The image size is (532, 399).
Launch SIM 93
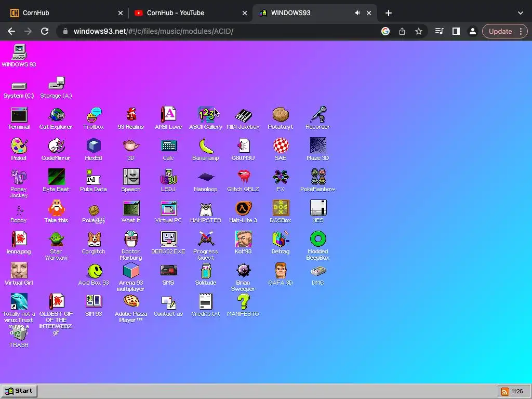94,305
